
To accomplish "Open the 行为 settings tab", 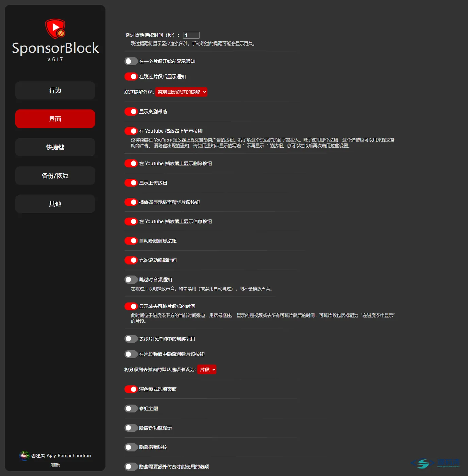I will tap(55, 90).
